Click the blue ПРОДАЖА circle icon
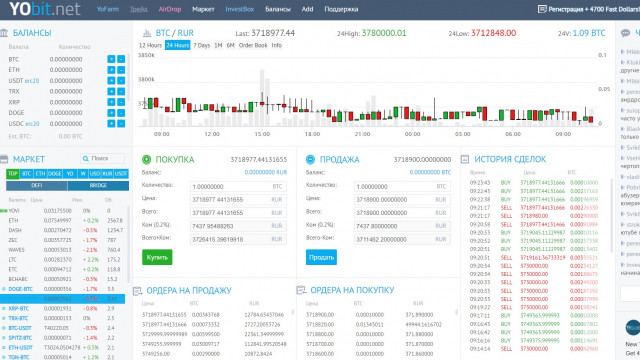 coord(311,160)
